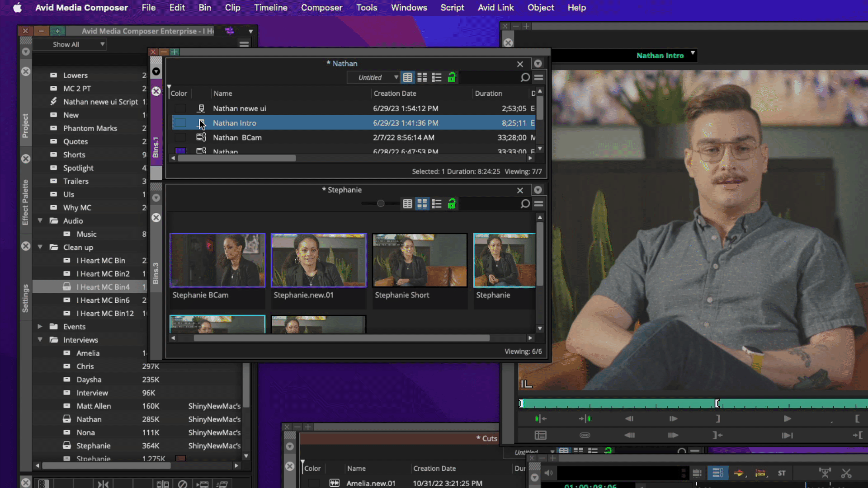
Task: Open search in the Nathan bin
Action: (525, 77)
